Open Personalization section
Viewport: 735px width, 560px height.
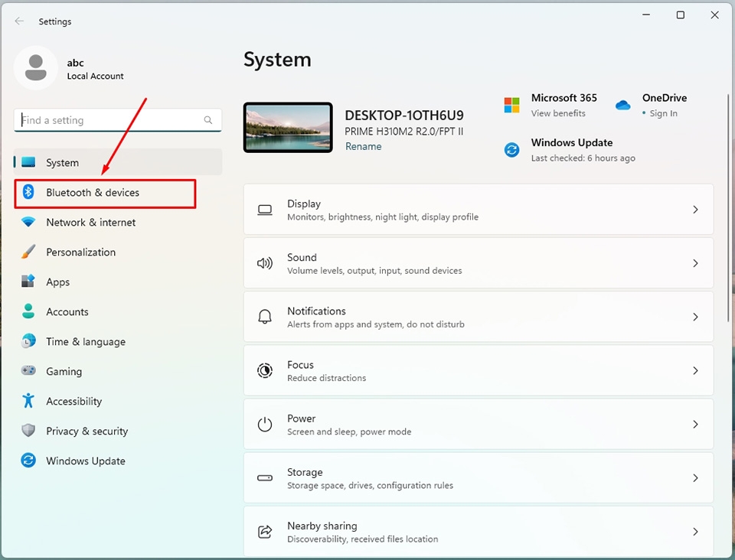pyautogui.click(x=118, y=252)
